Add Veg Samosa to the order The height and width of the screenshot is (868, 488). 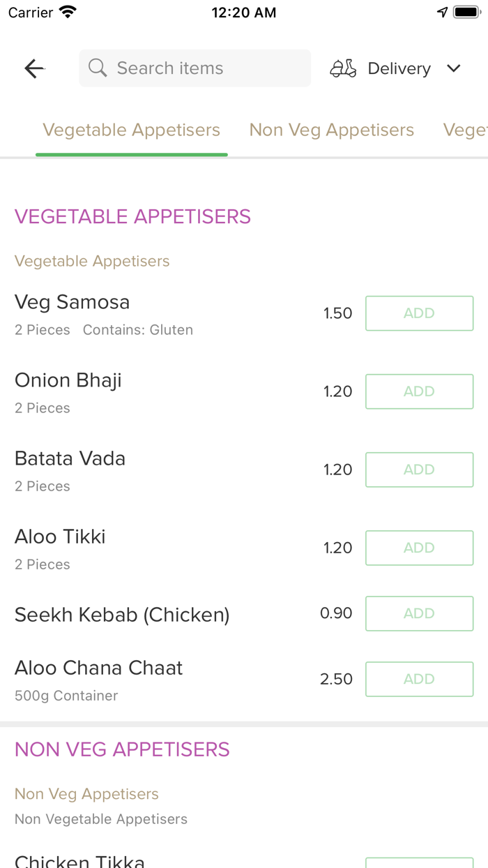point(420,313)
